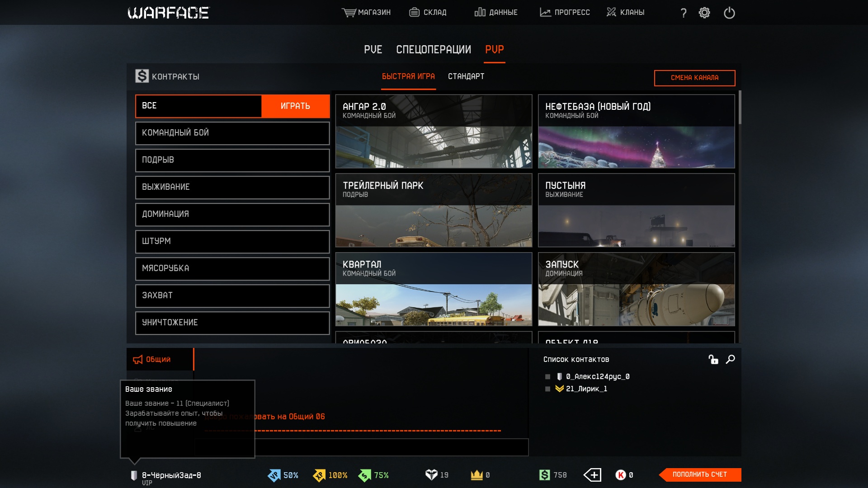Open the settings gear icon
The image size is (868, 488).
[704, 13]
